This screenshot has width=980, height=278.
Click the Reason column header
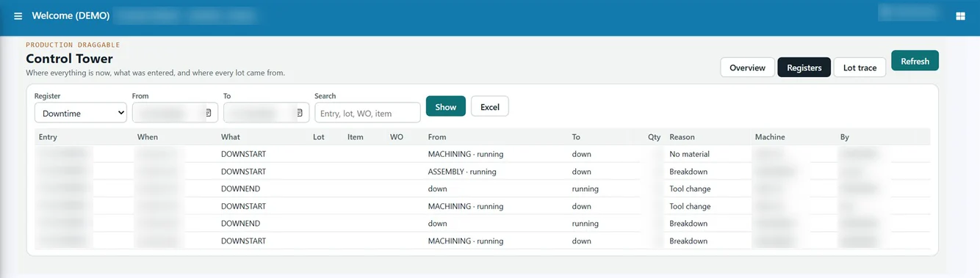(x=682, y=137)
